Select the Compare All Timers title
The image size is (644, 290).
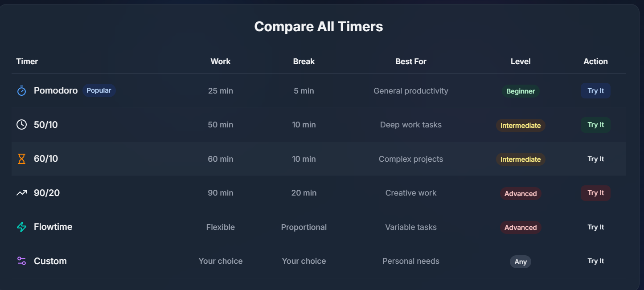coord(318,26)
